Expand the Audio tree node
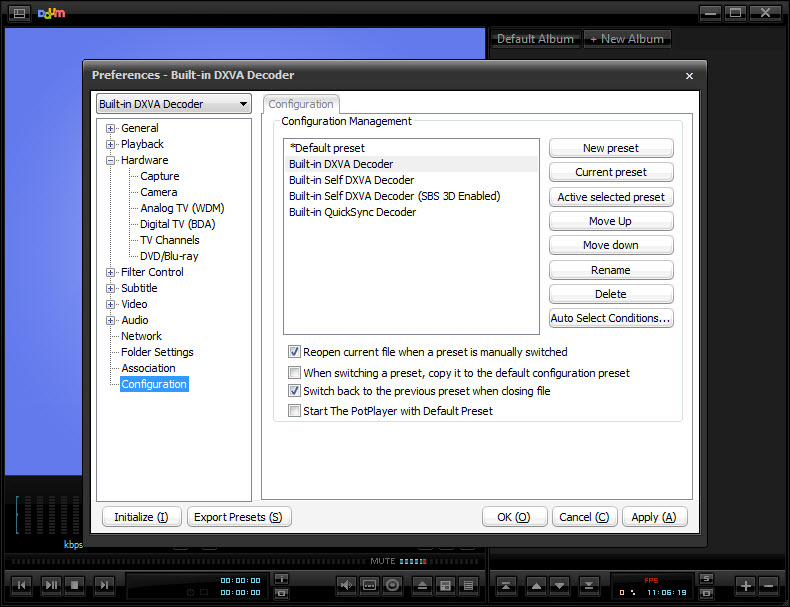This screenshot has width=790, height=607. 110,320
